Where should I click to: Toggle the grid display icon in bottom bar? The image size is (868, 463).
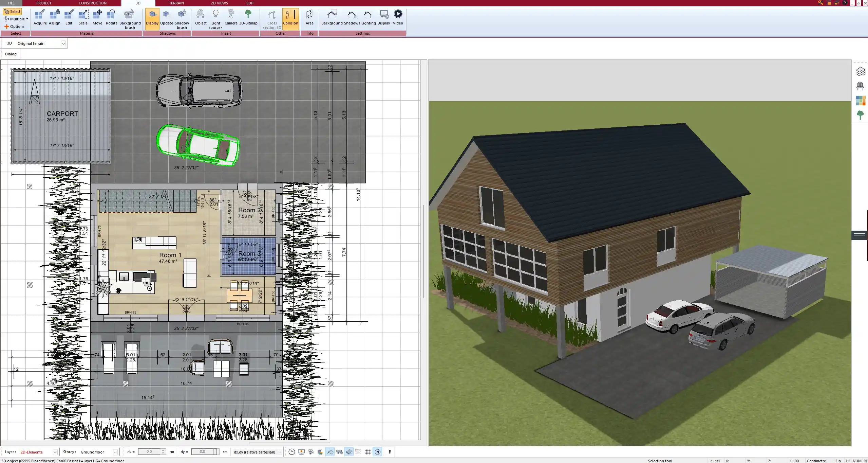coord(368,452)
